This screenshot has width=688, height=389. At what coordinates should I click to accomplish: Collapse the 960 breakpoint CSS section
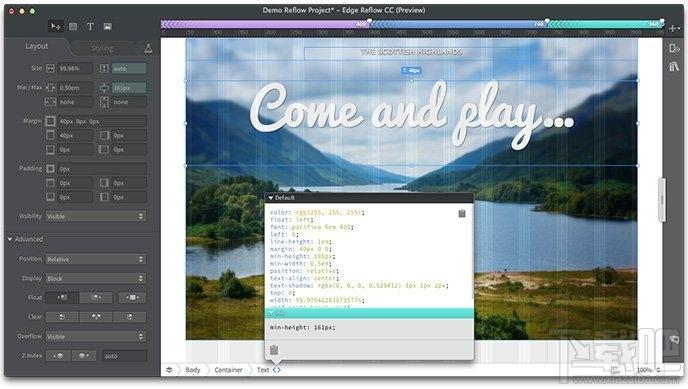[271, 313]
